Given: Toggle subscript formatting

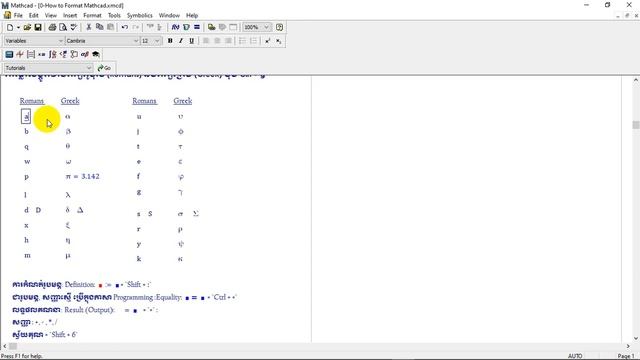Looking at the screenshot, I should (278, 41).
